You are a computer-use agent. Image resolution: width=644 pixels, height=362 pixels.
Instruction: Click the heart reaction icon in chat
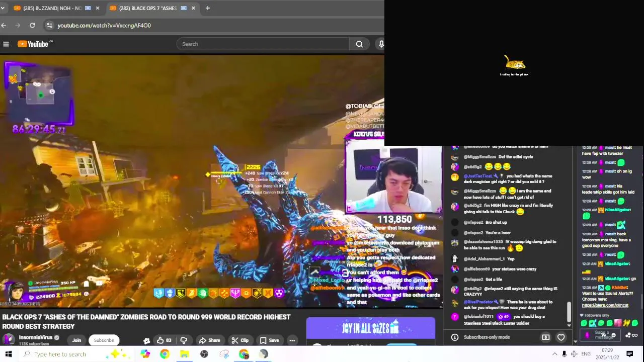click(x=561, y=337)
